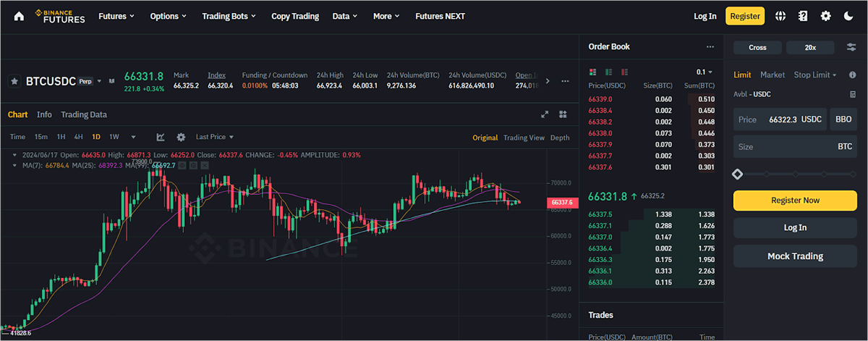Go to the Binance home icon
Image resolution: width=868 pixels, height=341 pixels.
click(19, 16)
